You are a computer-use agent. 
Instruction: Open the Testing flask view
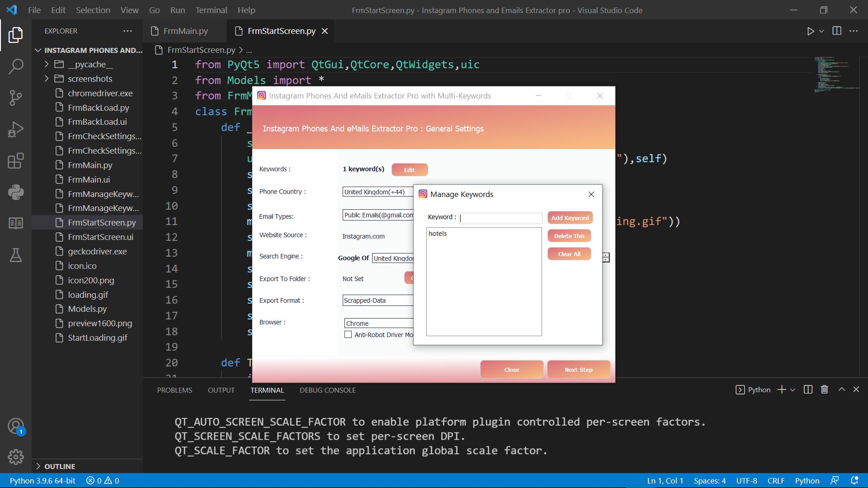click(x=15, y=255)
